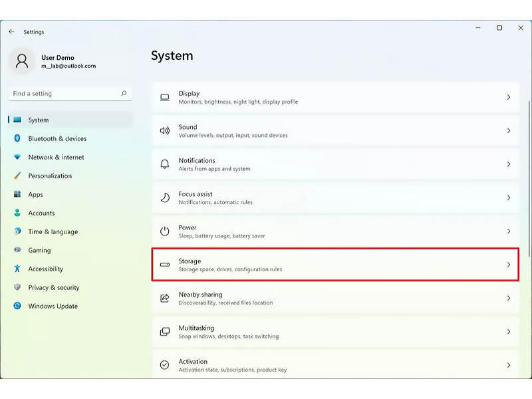Click the user profile avatar icon
The width and height of the screenshot is (532, 399).
22,61
